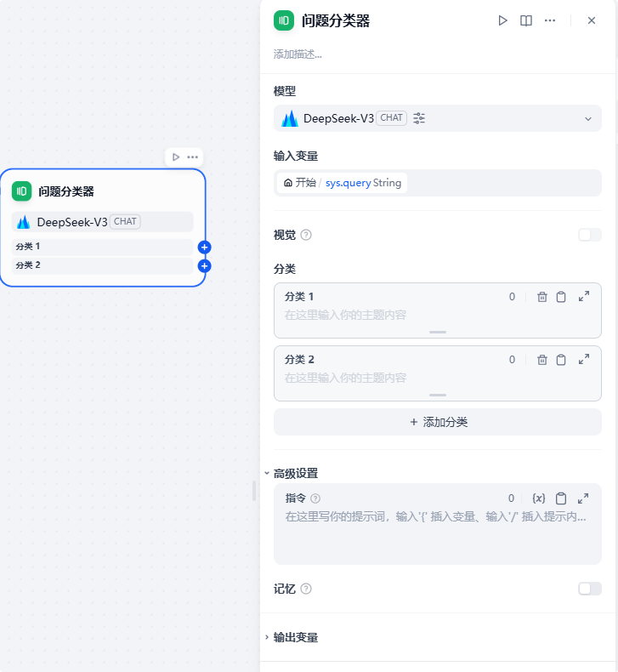Screen dimensions: 618x672
Task: Add next node from 分类 1 plus handle
Action: pos(205,248)
